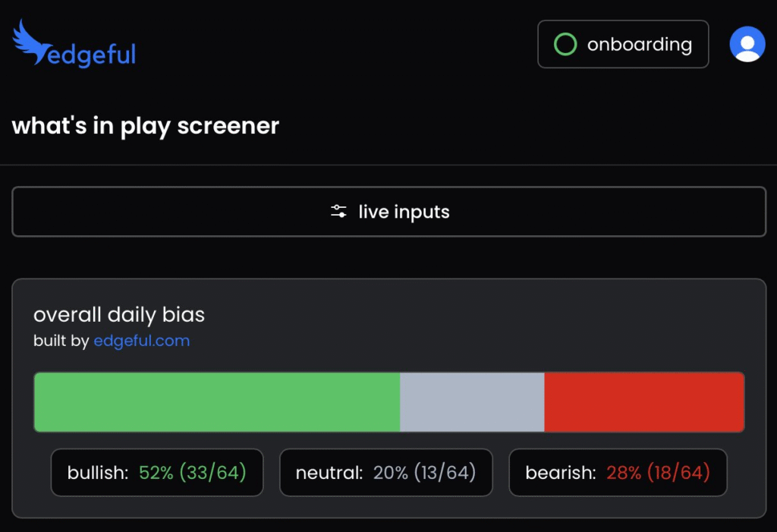The width and height of the screenshot is (777, 532).
Task: Click the green onboarding circle icon
Action: (565, 44)
